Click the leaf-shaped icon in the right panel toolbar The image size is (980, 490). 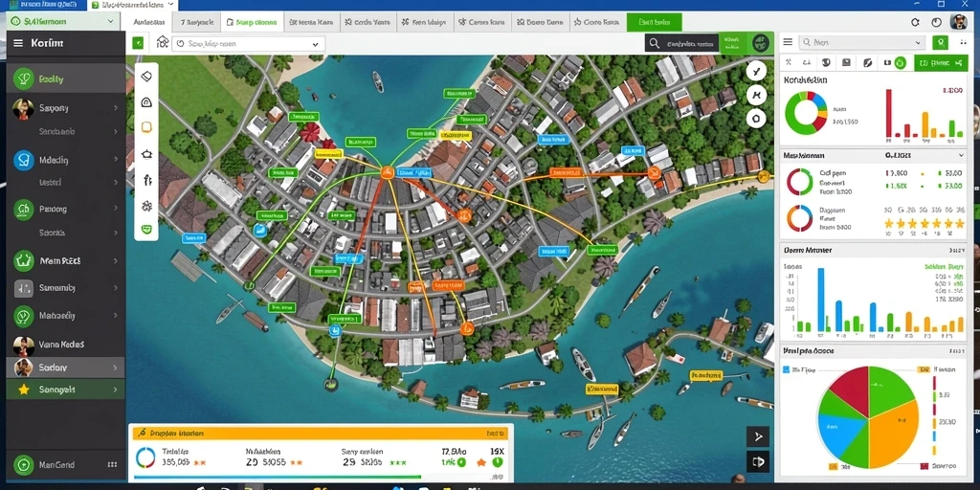point(867,62)
